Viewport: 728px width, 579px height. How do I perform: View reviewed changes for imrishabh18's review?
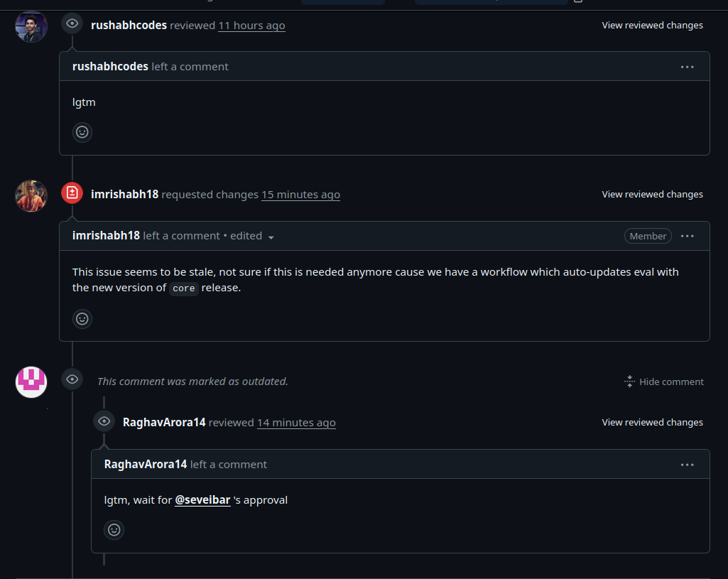click(x=652, y=195)
